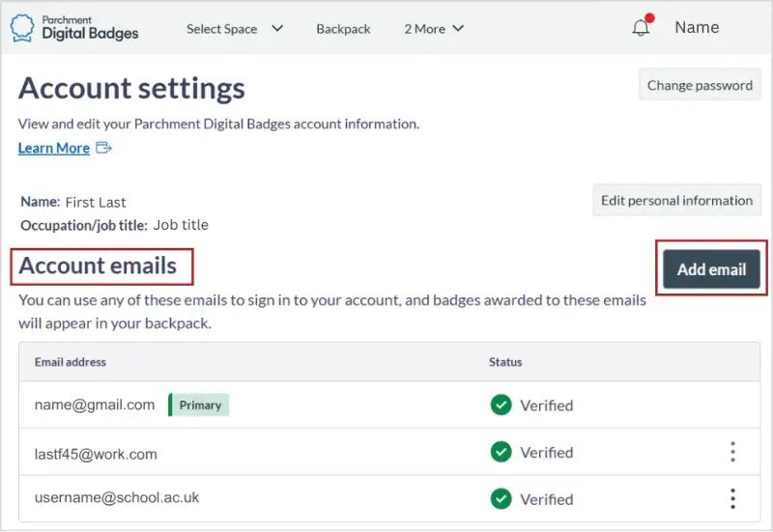The width and height of the screenshot is (773, 532).
Task: Click the Status column header
Action: pos(505,362)
